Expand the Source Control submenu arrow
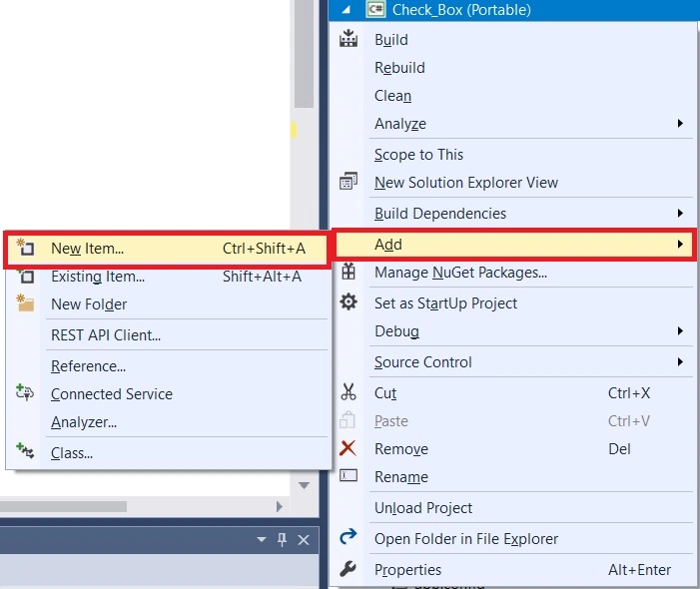700x589 pixels. point(680,361)
